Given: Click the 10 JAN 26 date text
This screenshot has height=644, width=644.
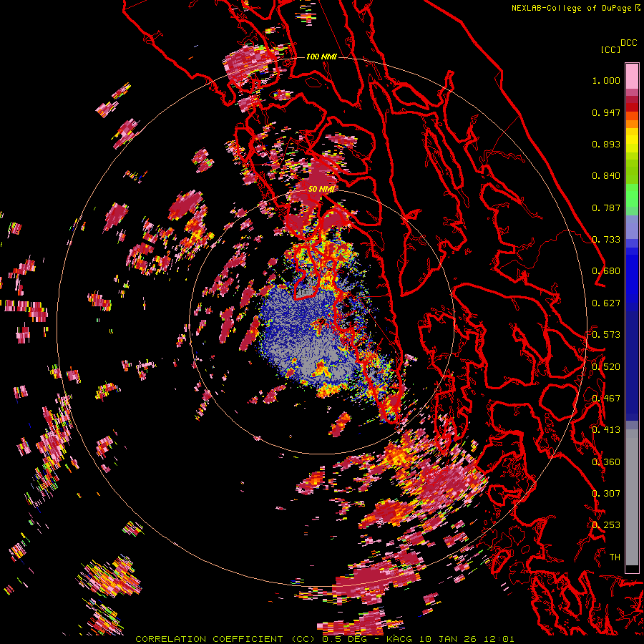Looking at the screenshot, I should pos(447,639).
